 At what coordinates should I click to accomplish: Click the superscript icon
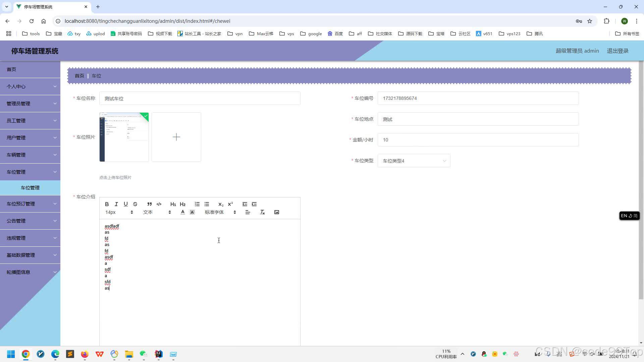[230, 204]
